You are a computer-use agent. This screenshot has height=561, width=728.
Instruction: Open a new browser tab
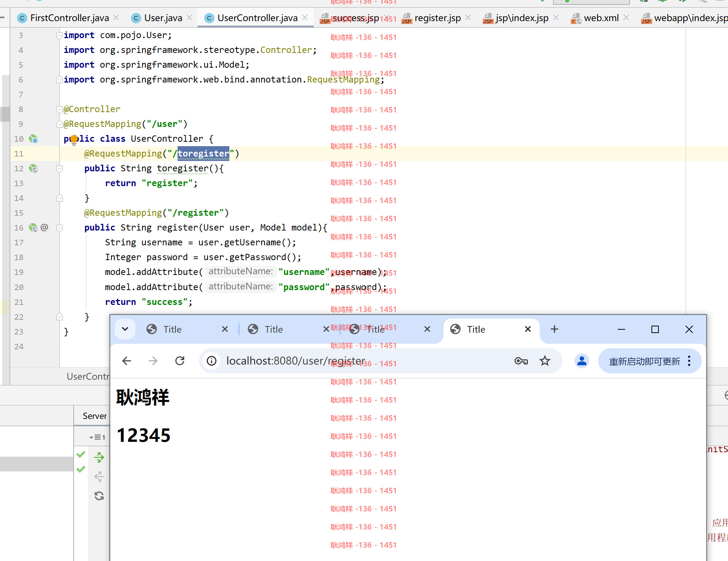[x=554, y=329]
